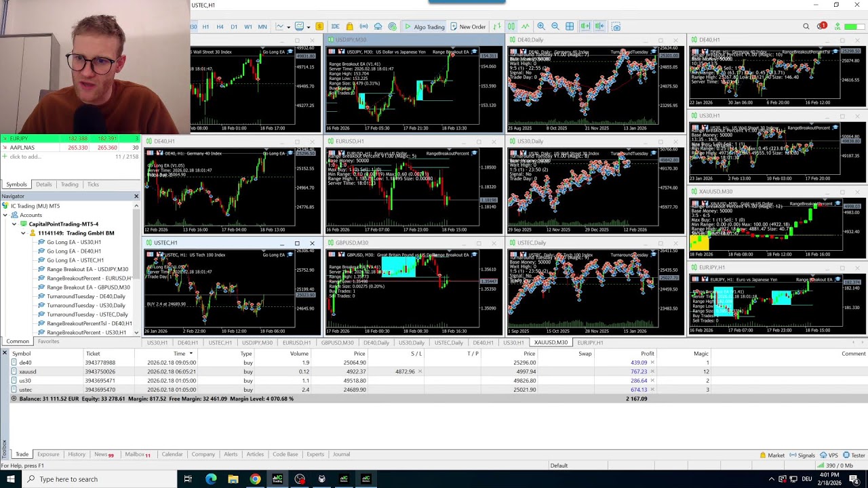
Task: Select the H4 timeframe
Action: point(220,26)
